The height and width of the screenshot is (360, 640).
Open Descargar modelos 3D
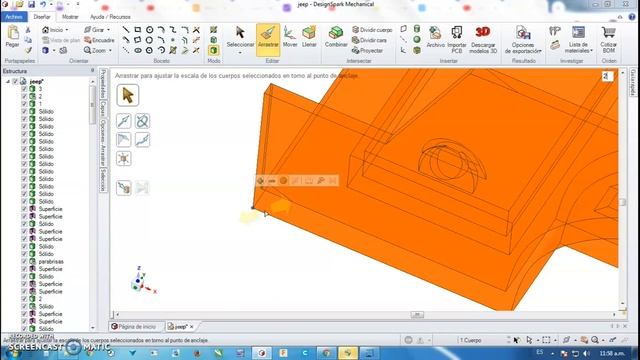[483, 39]
